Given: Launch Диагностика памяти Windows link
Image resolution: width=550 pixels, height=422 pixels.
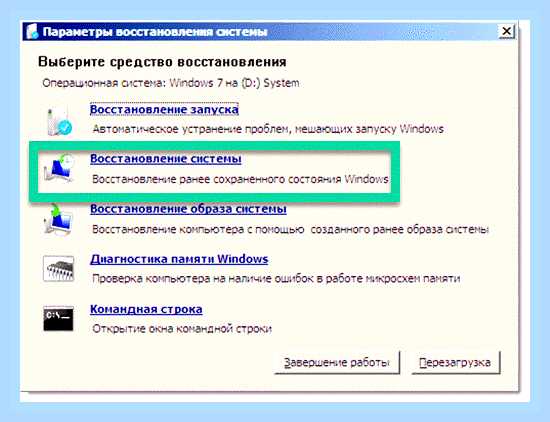Looking at the screenshot, I should coord(179,259).
